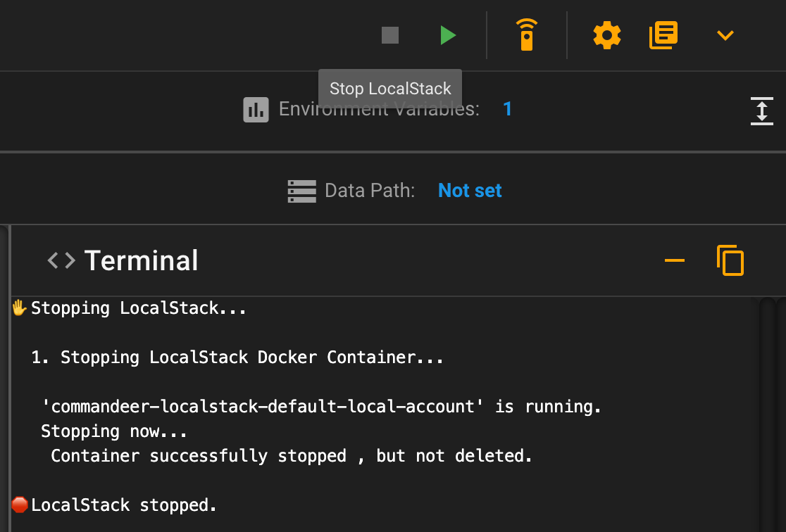Open the orange remote control signal icon
Screen dimensions: 786x532
coord(526,34)
